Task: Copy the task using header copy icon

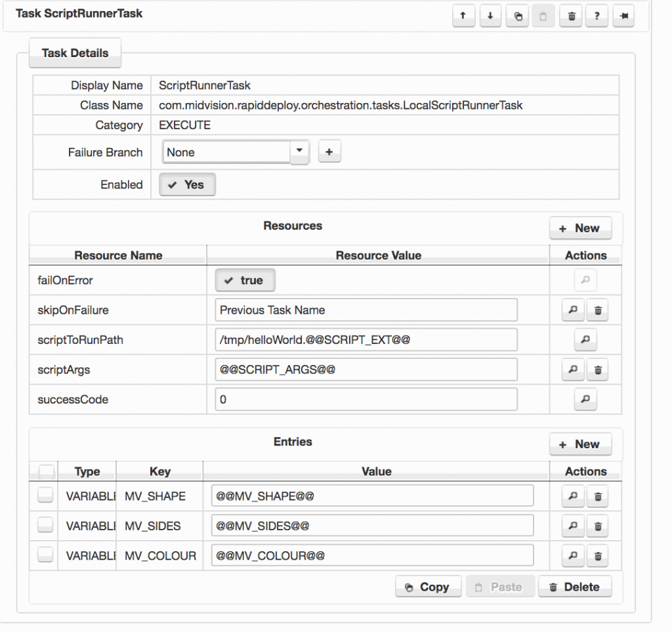Action: (x=517, y=17)
